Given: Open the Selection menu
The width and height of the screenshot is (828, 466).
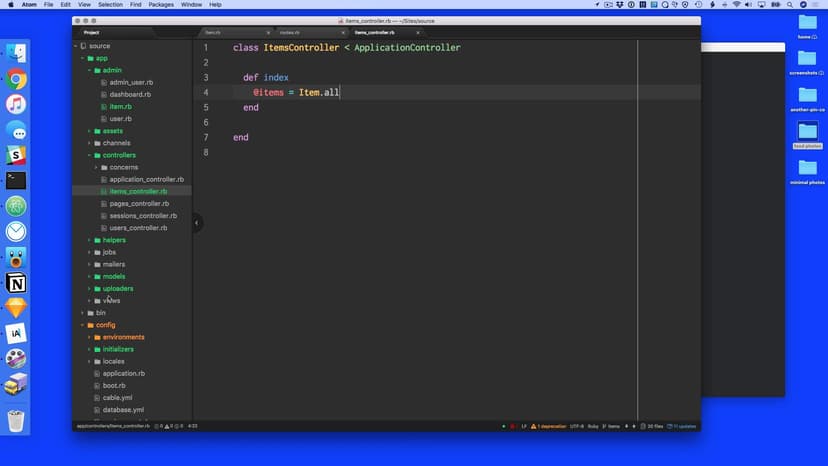Looking at the screenshot, I should click(x=110, y=5).
